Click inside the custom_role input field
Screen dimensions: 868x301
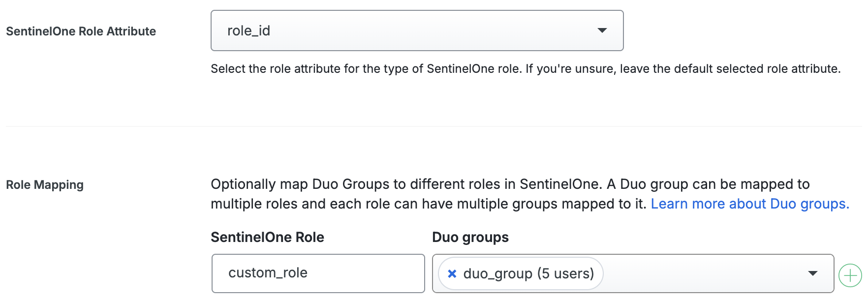pyautogui.click(x=317, y=273)
